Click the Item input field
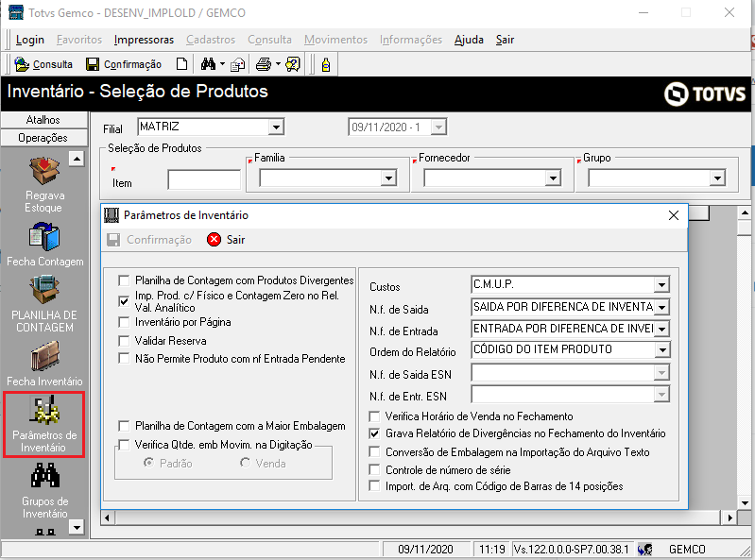 (204, 179)
